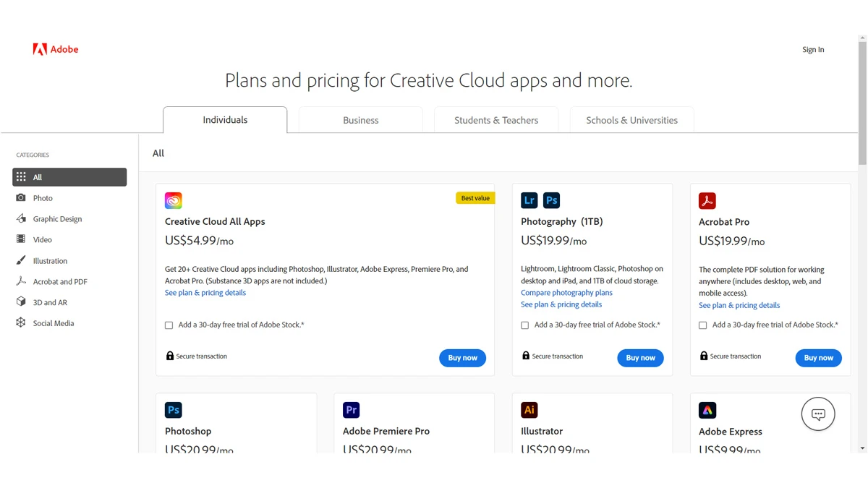Viewport: 868px width, 488px height.
Task: Click the Premiere Pro Pr icon
Action: pyautogui.click(x=352, y=410)
